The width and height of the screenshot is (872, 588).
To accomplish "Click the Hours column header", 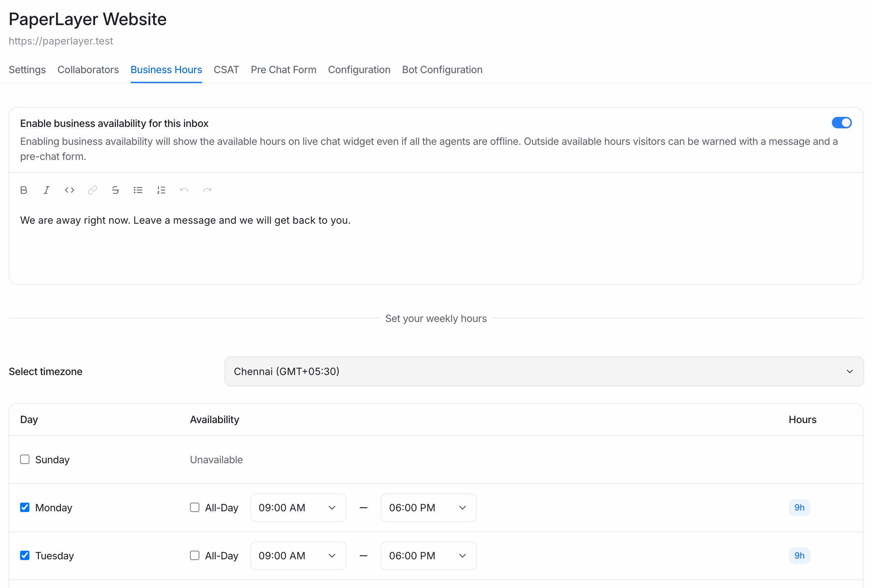I will (x=802, y=419).
